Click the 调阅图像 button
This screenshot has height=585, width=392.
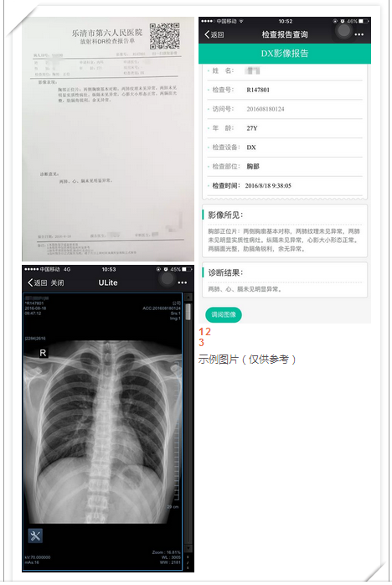(x=224, y=314)
